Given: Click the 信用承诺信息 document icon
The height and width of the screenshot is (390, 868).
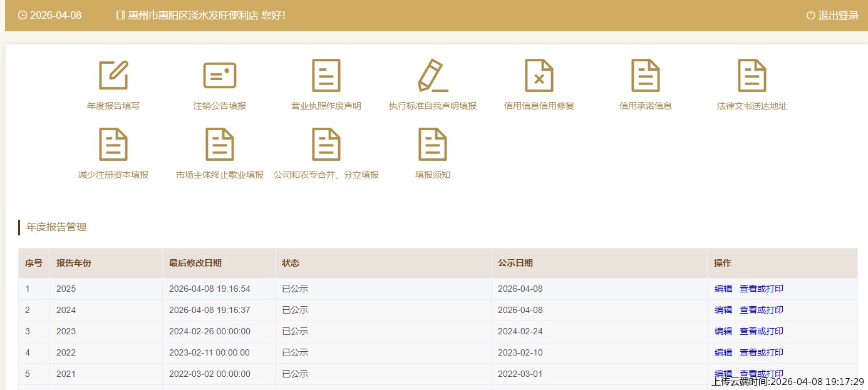Looking at the screenshot, I should click(646, 76).
